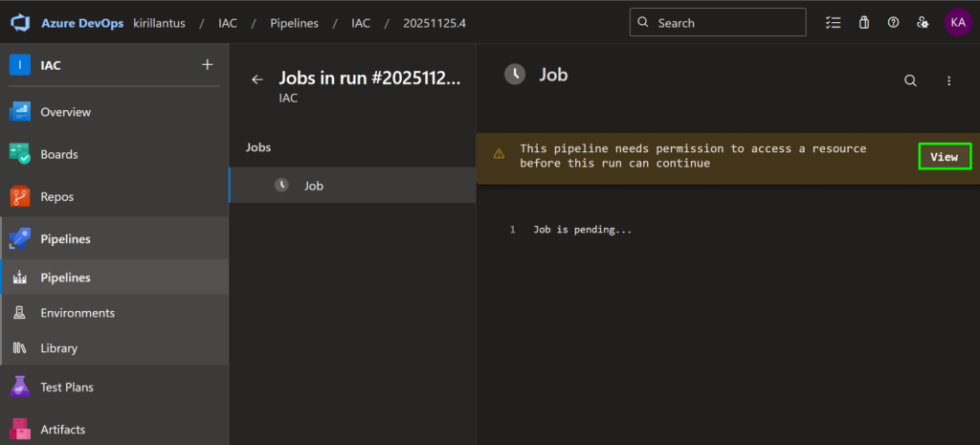This screenshot has height=445, width=980.
Task: Open the three-dot more actions menu
Action: pyautogui.click(x=948, y=81)
